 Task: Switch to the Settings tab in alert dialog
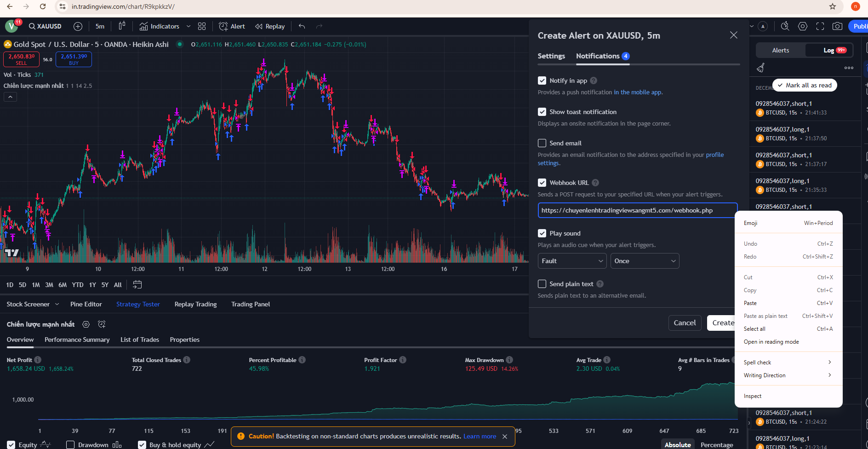point(551,56)
